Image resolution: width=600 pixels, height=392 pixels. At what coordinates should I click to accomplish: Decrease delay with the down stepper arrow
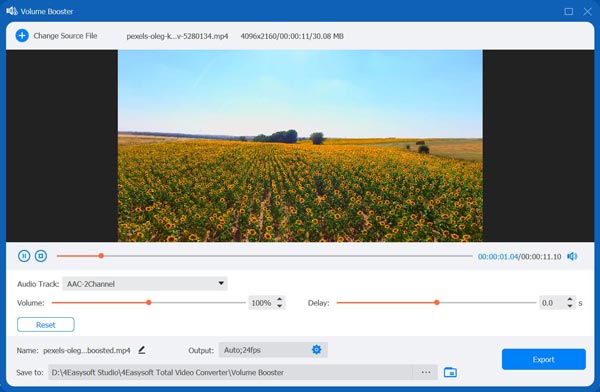pyautogui.click(x=570, y=306)
